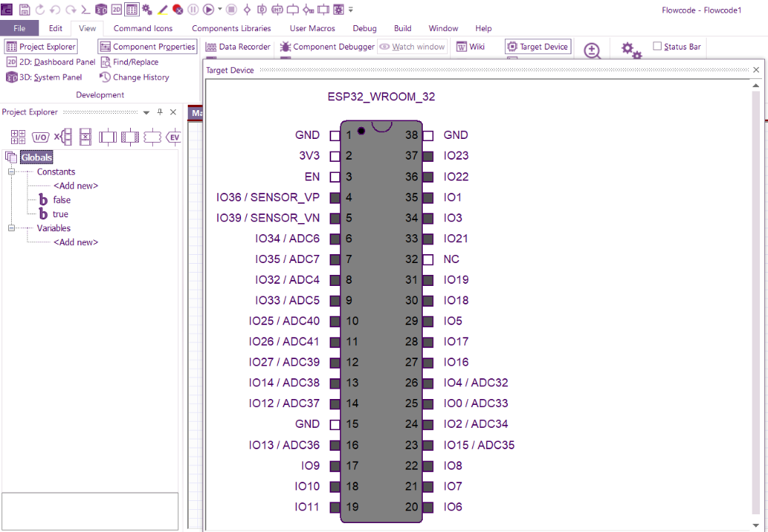Click the highlighter pen icon in top toolbar
Screen dimensions: 768x532
[163, 10]
